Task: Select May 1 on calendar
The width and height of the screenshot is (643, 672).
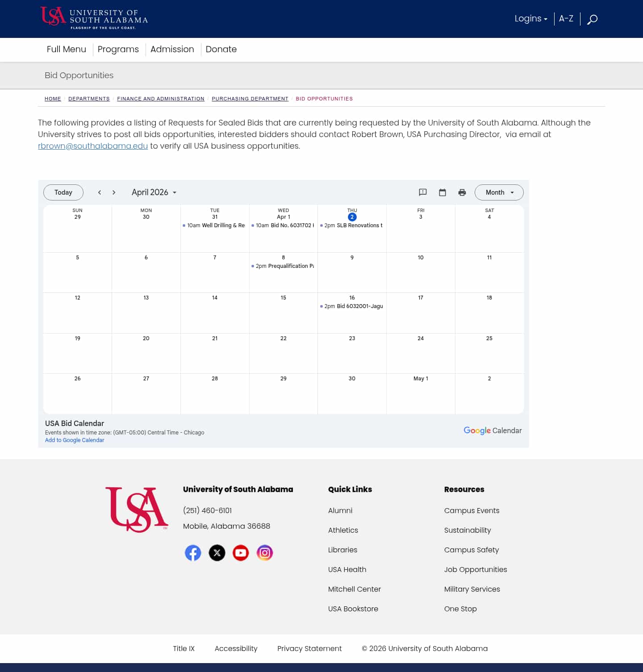Action: (x=421, y=379)
